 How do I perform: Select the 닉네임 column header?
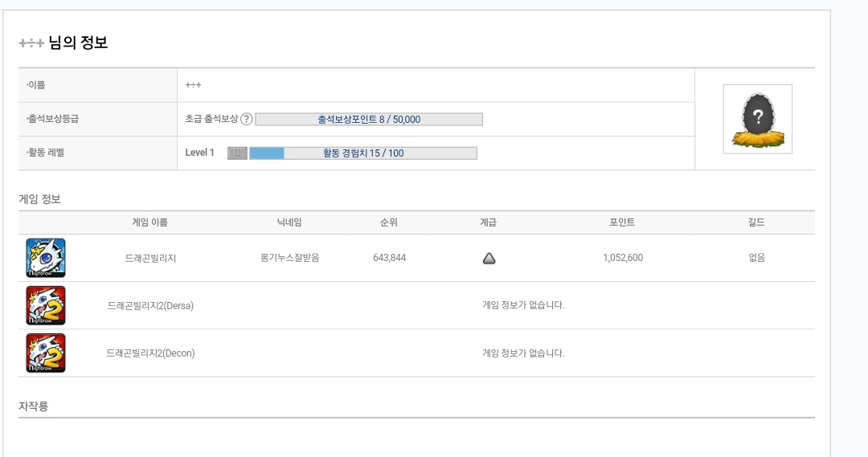pyautogui.click(x=289, y=222)
